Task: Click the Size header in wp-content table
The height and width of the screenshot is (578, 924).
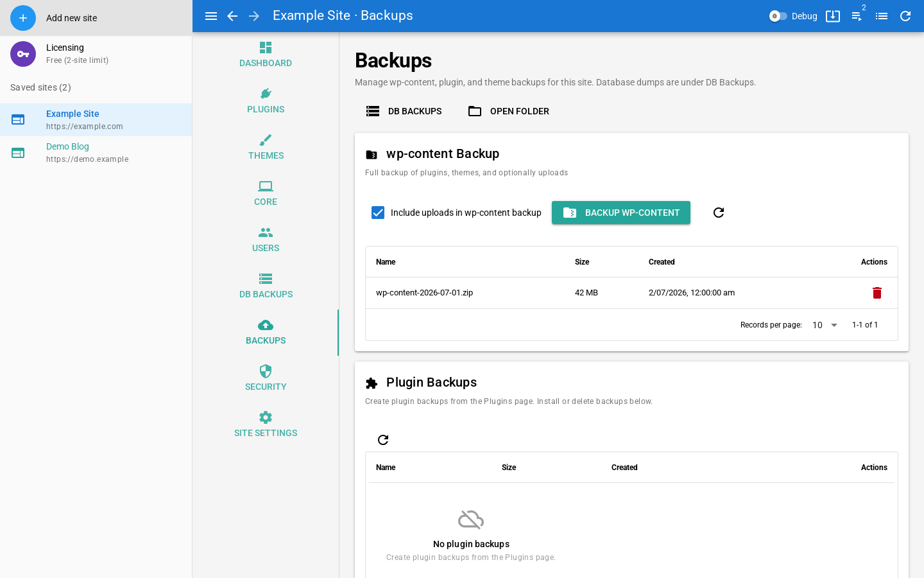Action: point(582,262)
